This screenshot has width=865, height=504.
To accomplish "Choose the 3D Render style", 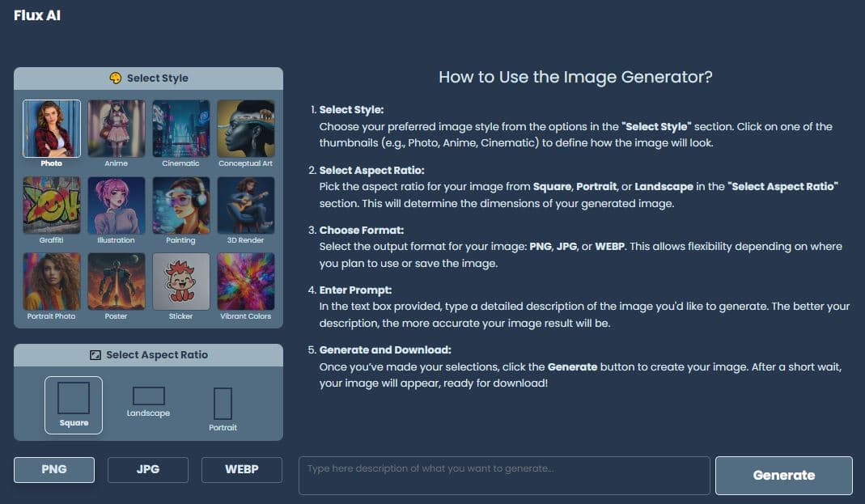I will 245,205.
